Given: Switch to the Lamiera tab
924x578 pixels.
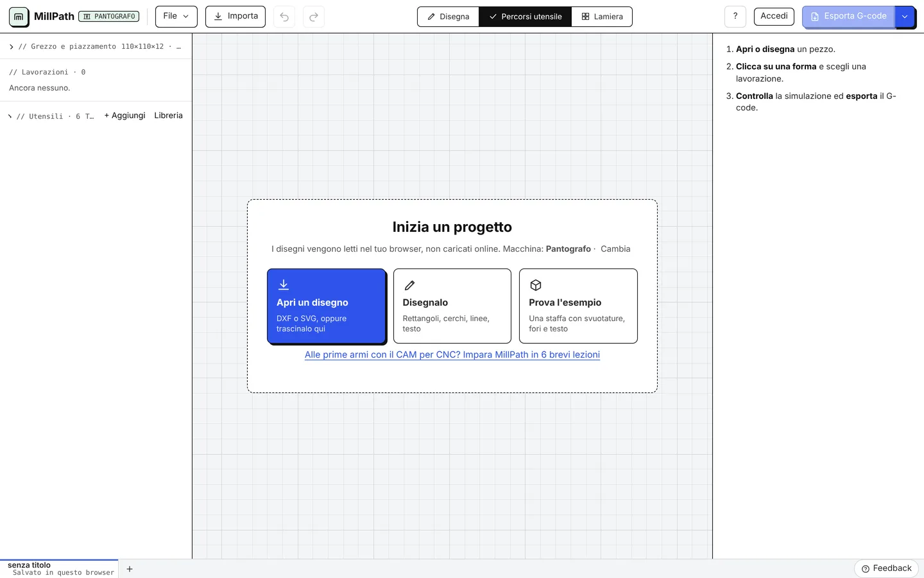Looking at the screenshot, I should pos(602,17).
